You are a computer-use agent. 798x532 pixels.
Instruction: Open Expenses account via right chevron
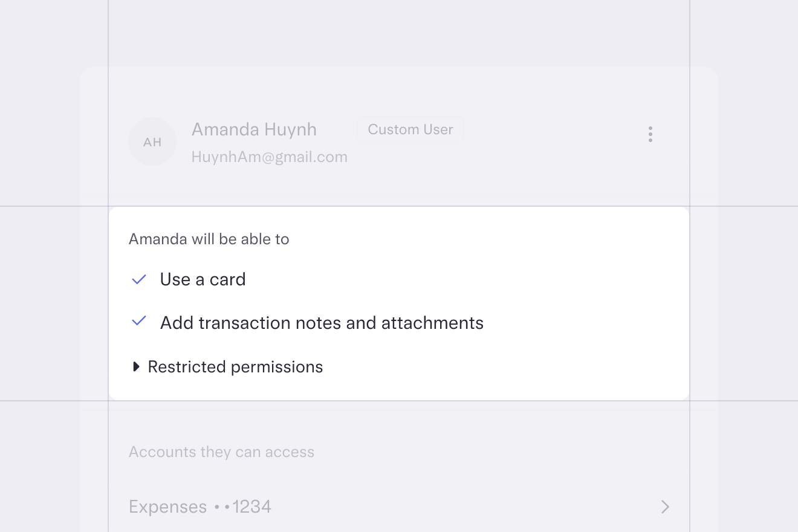click(665, 507)
